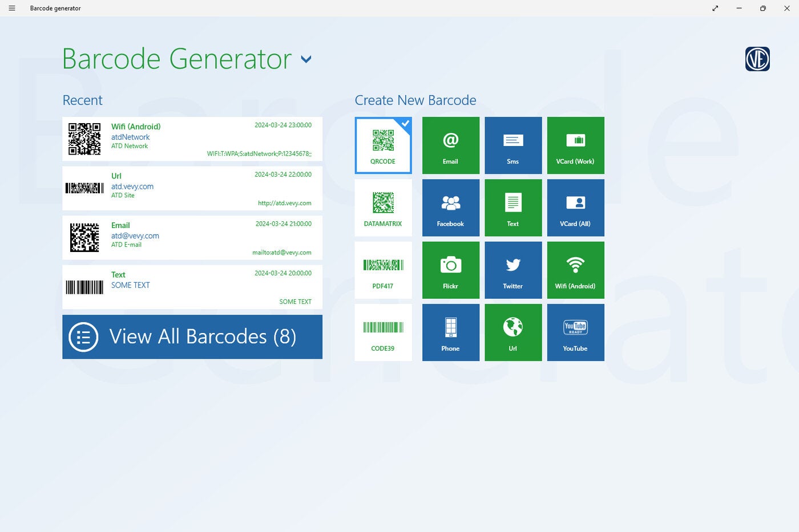The height and width of the screenshot is (532, 799).
Task: Create a new Text barcode tile
Action: [x=513, y=208]
